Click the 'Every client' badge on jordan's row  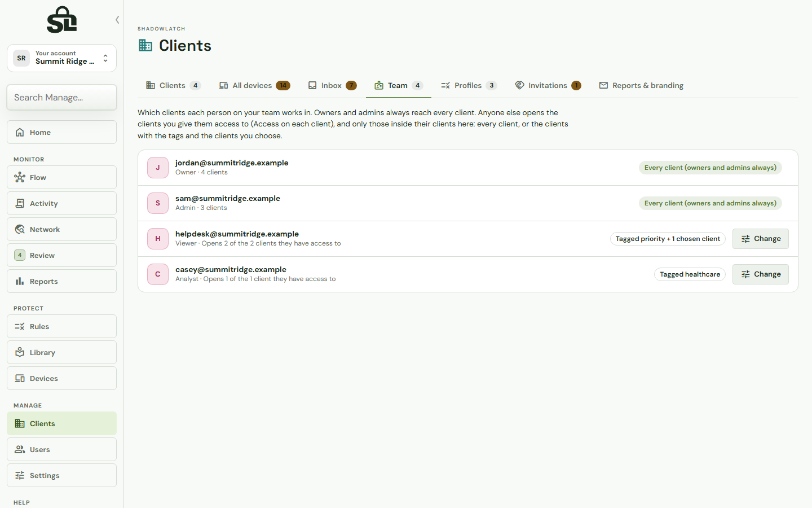[x=710, y=168]
